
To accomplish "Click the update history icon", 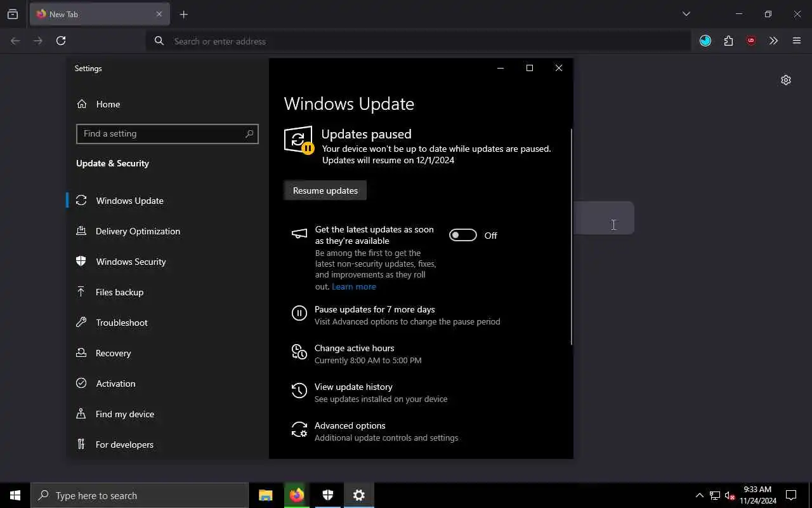I will [299, 391].
